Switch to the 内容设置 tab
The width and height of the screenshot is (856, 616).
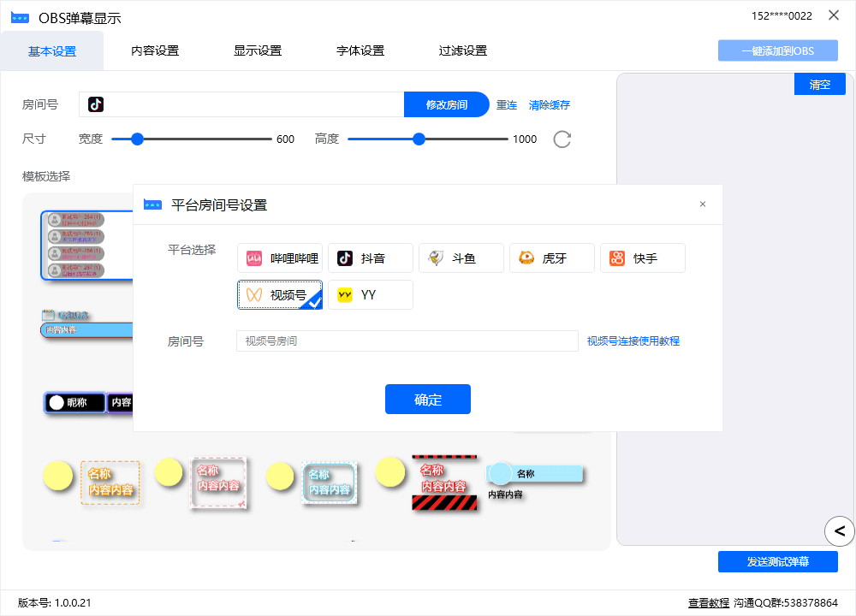(155, 50)
